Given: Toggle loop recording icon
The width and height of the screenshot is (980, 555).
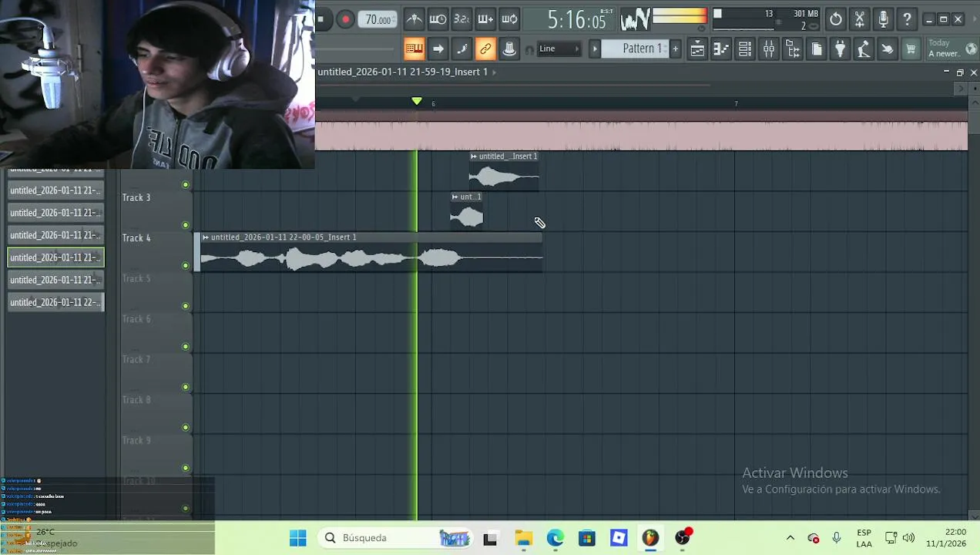Looking at the screenshot, I should [509, 19].
